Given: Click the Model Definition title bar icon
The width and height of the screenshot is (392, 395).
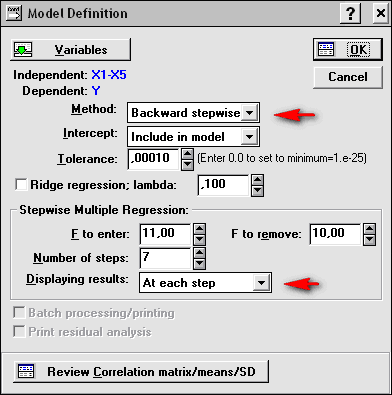Looking at the screenshot, I should (x=14, y=13).
